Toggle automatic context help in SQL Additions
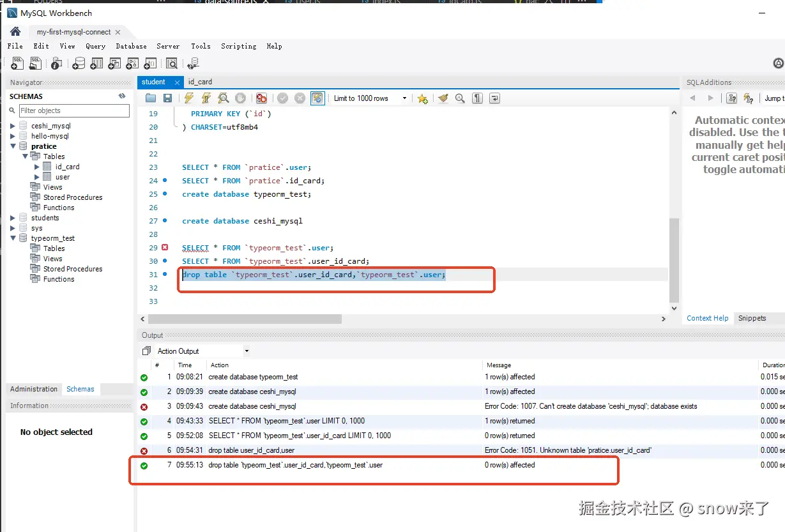 tap(749, 98)
